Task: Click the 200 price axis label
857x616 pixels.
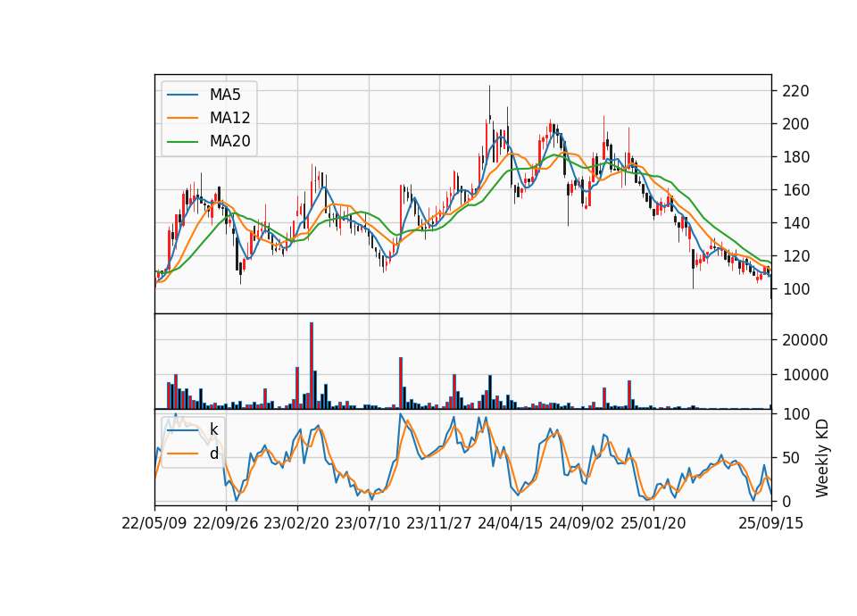Action: tap(795, 124)
